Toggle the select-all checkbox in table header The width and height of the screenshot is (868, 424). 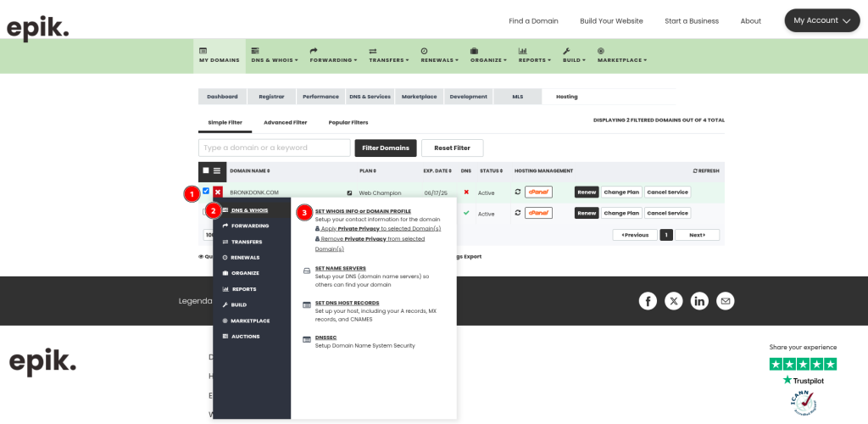[206, 170]
